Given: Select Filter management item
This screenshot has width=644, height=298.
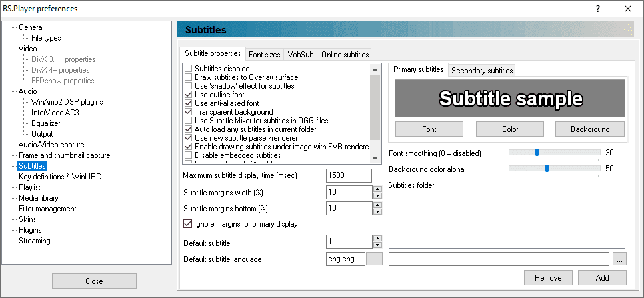Looking at the screenshot, I should [x=47, y=209].
